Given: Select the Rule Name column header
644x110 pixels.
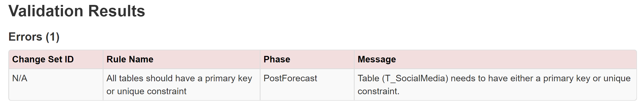Looking at the screenshot, I should pyautogui.click(x=130, y=59).
